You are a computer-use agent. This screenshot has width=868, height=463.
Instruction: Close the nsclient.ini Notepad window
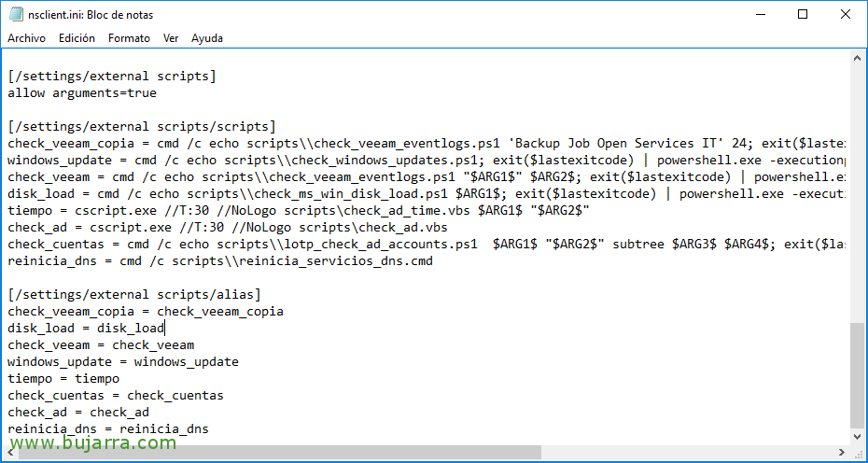click(x=845, y=15)
